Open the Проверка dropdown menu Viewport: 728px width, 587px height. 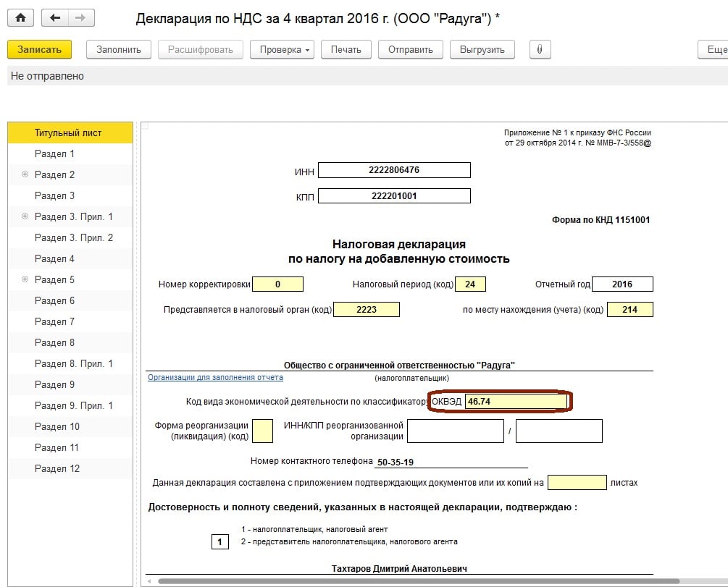(x=283, y=49)
